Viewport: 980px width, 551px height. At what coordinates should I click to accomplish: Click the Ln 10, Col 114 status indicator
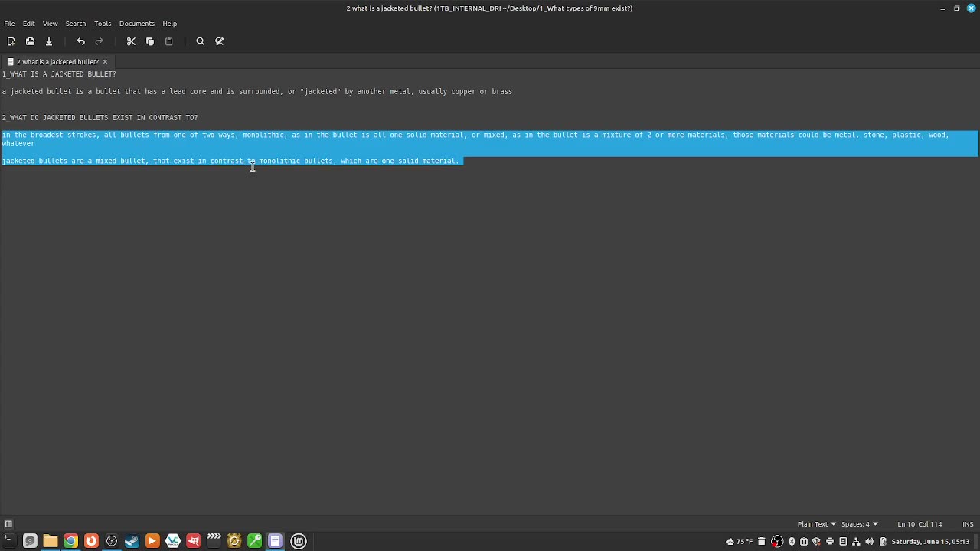coord(920,524)
